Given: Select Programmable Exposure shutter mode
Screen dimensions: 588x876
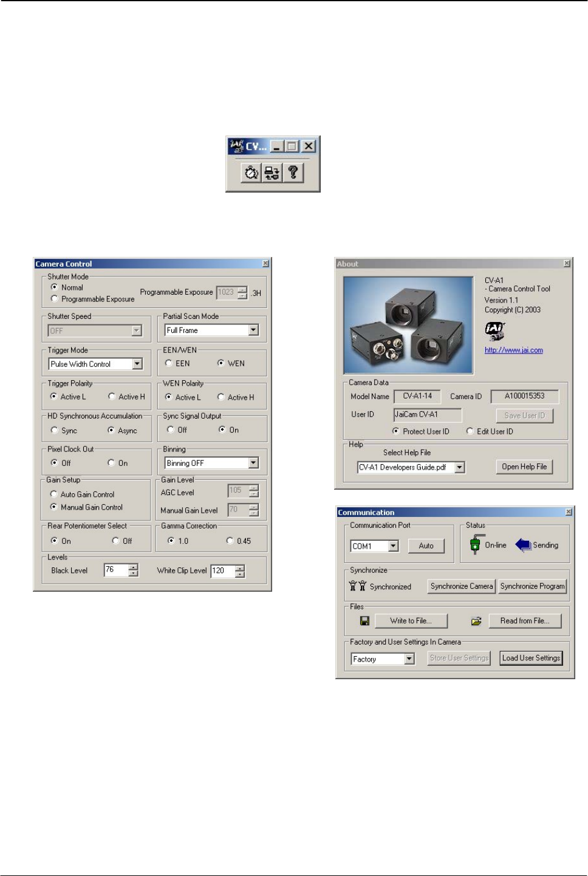Looking at the screenshot, I should [x=55, y=299].
